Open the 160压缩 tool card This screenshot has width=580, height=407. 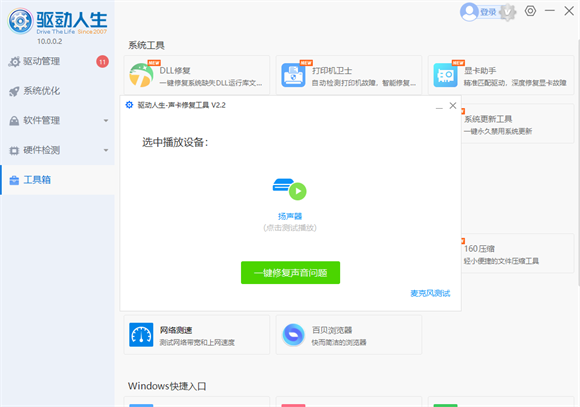(517, 253)
